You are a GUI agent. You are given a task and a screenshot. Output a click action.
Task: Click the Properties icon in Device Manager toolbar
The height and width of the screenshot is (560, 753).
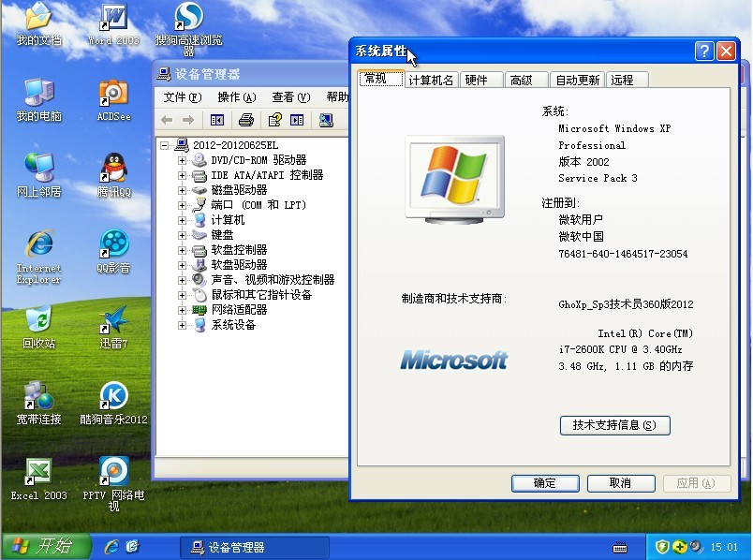point(274,120)
